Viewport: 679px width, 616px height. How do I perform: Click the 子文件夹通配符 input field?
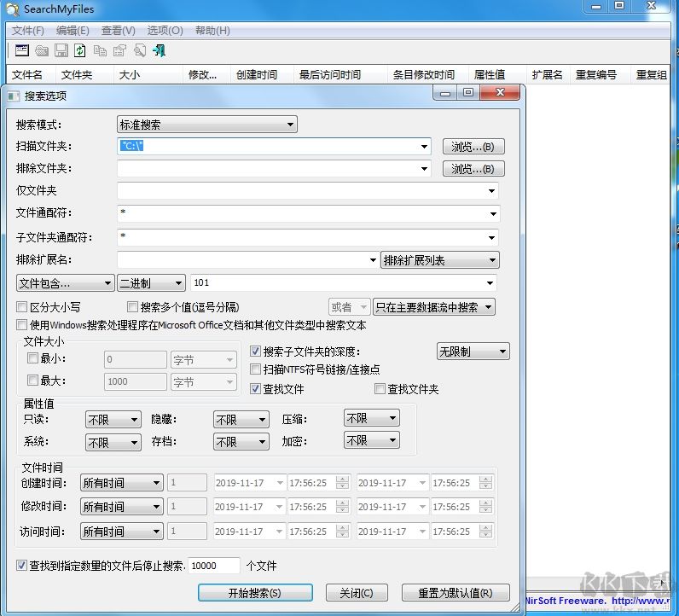point(307,237)
